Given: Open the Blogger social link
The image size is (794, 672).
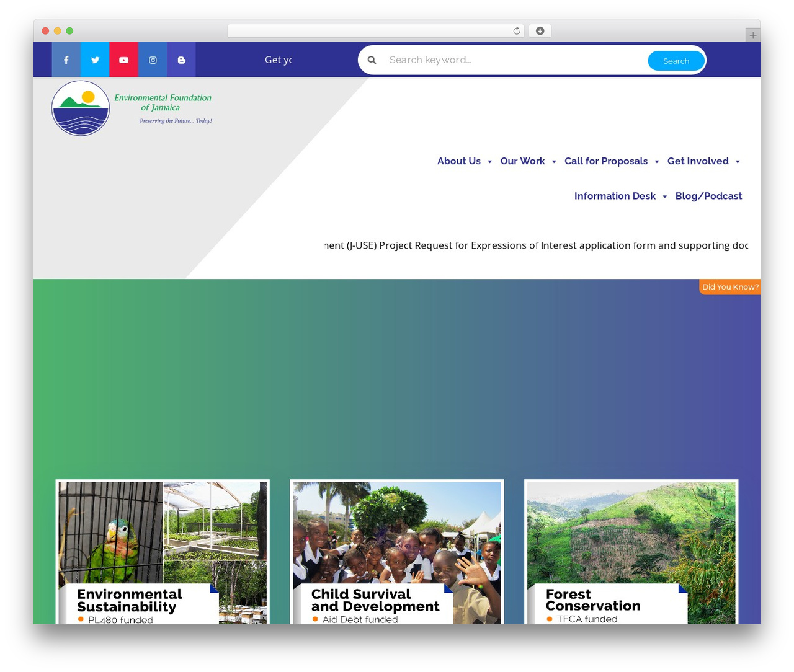Looking at the screenshot, I should [181, 60].
